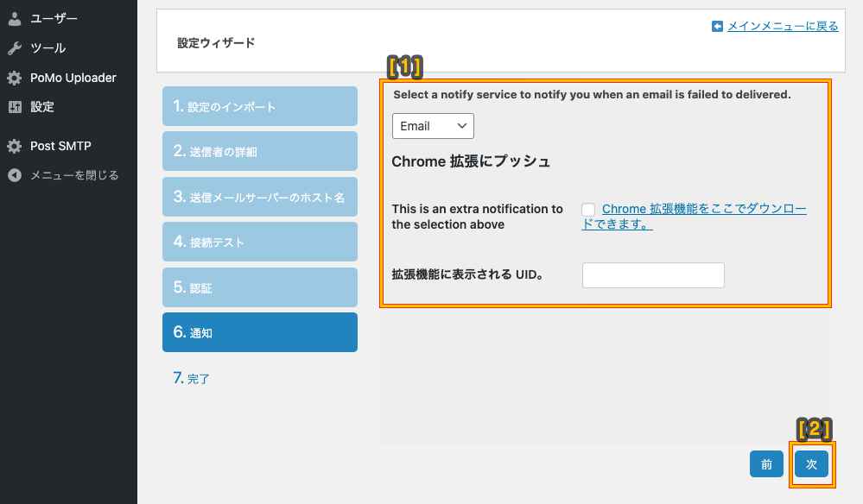Click the 前 previous button
This screenshot has height=504, width=863.
pos(766,464)
